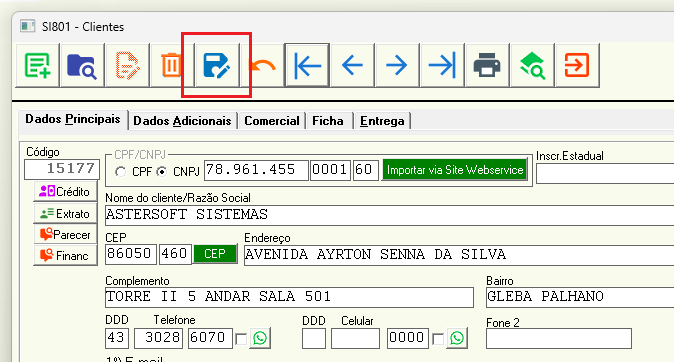Select the CNPJ radio button
Viewport: 674px width, 362px height.
pyautogui.click(x=162, y=172)
